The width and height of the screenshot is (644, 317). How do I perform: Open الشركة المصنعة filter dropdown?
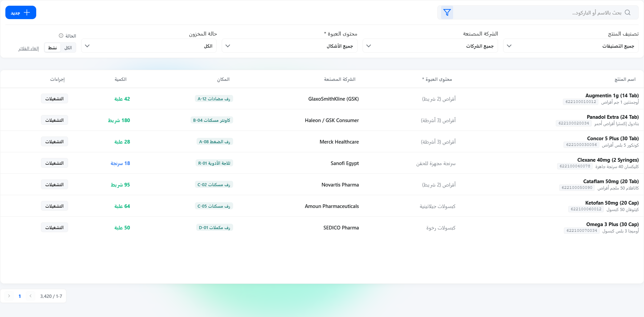point(430,46)
